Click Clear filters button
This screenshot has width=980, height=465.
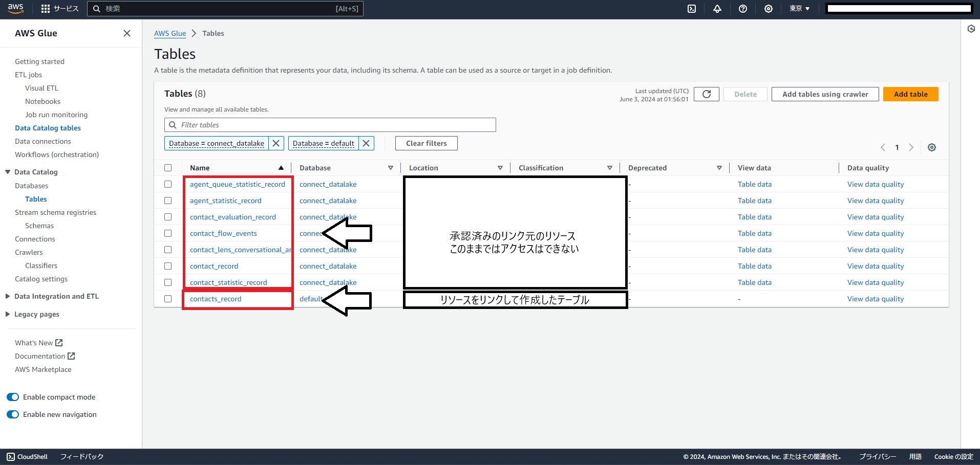tap(427, 143)
